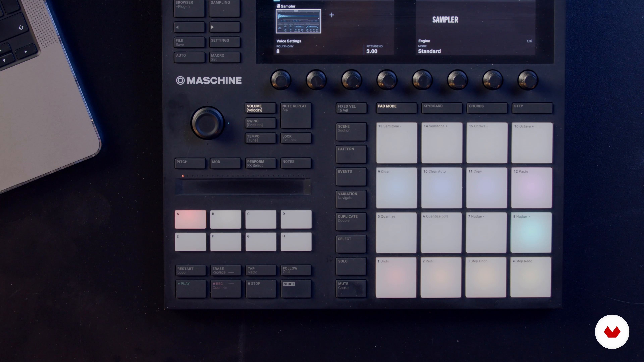Image resolution: width=644 pixels, height=362 pixels.
Task: Switch to CHORDS mode
Action: pos(487,108)
